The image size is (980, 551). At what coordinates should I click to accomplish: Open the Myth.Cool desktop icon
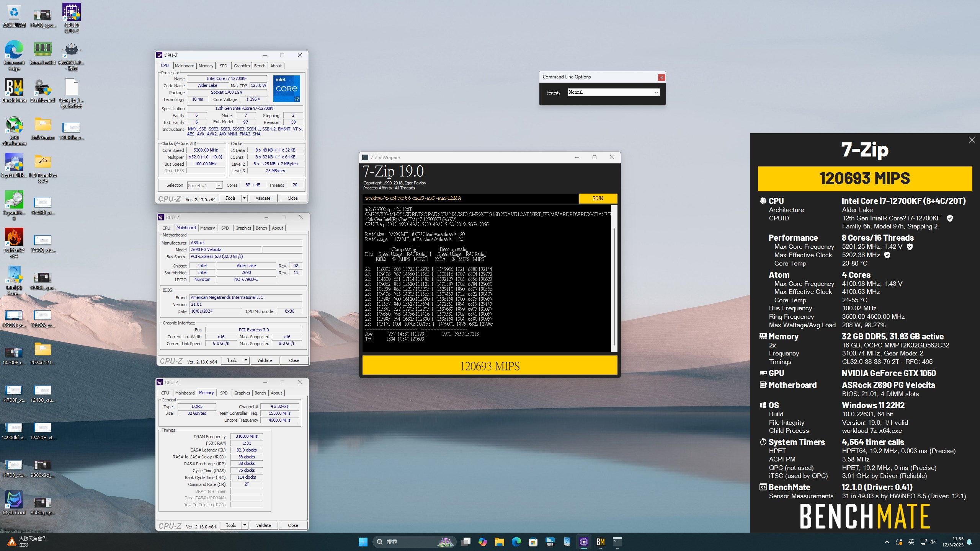click(x=14, y=502)
